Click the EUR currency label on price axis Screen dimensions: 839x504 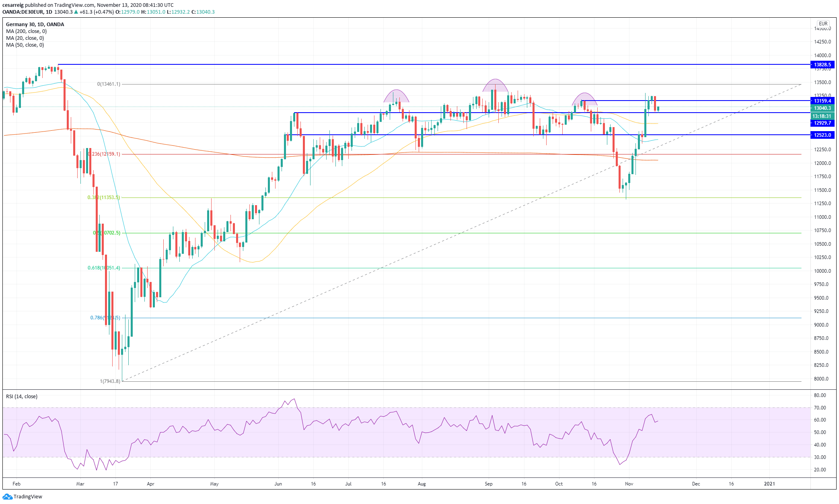pos(823,24)
